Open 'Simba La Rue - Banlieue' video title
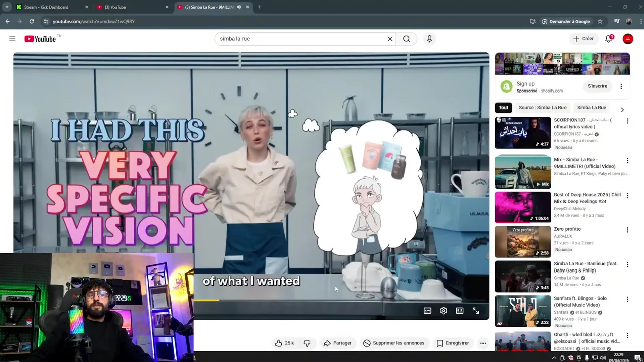Viewport: 644px width, 362px height. click(x=586, y=267)
